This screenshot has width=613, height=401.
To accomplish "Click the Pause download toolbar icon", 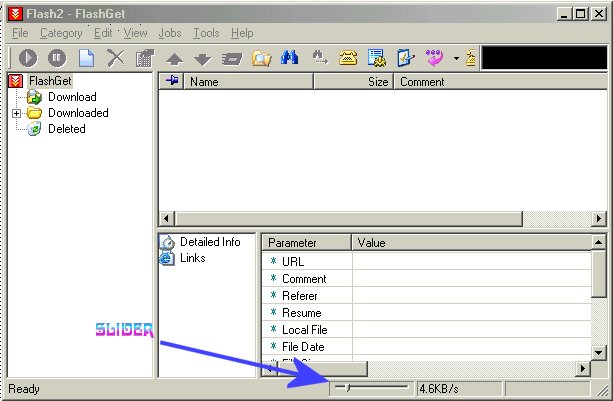I will pyautogui.click(x=57, y=58).
